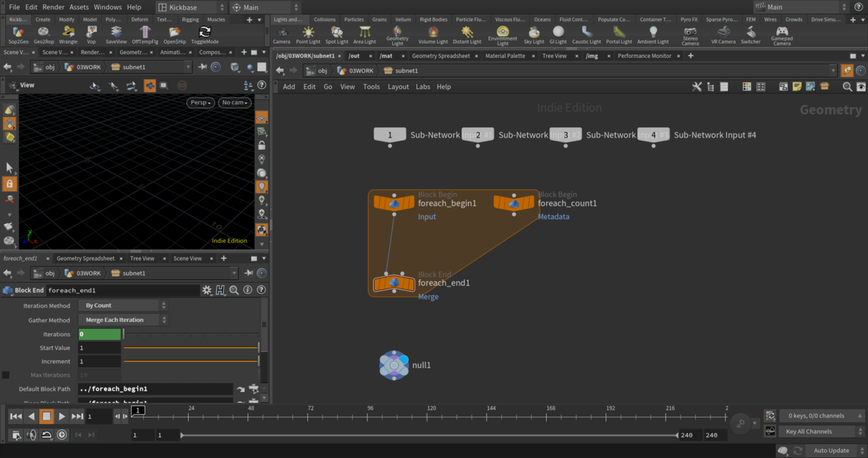Create a Portal Light from shelf

[x=618, y=35]
